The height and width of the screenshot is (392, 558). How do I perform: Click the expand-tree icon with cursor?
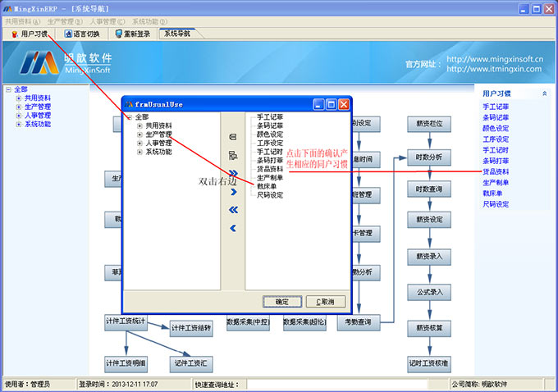click(x=233, y=156)
